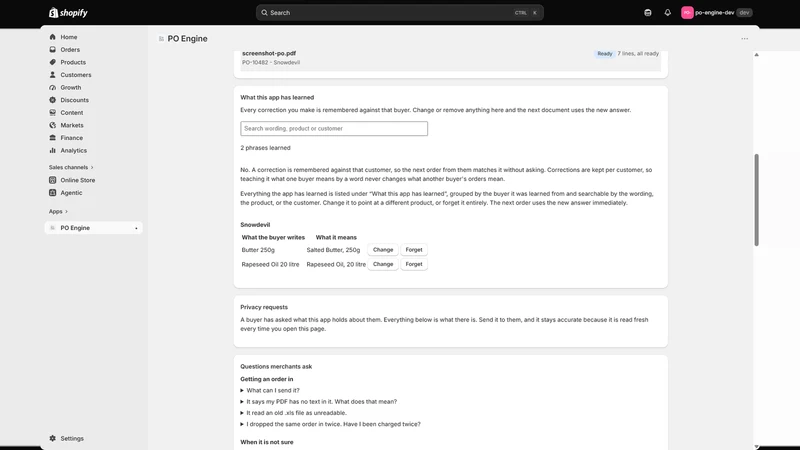
Task: Focus Search wording, product or customer field
Action: pos(334,129)
